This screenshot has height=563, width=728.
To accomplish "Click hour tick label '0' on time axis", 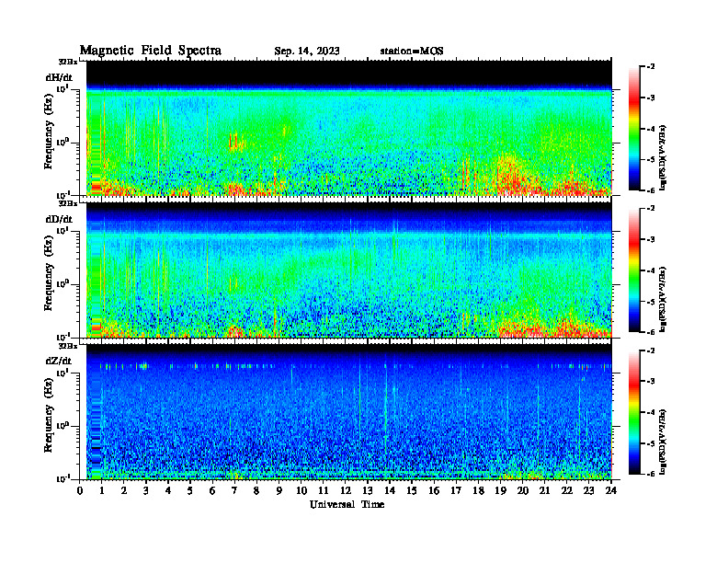I will click(80, 490).
